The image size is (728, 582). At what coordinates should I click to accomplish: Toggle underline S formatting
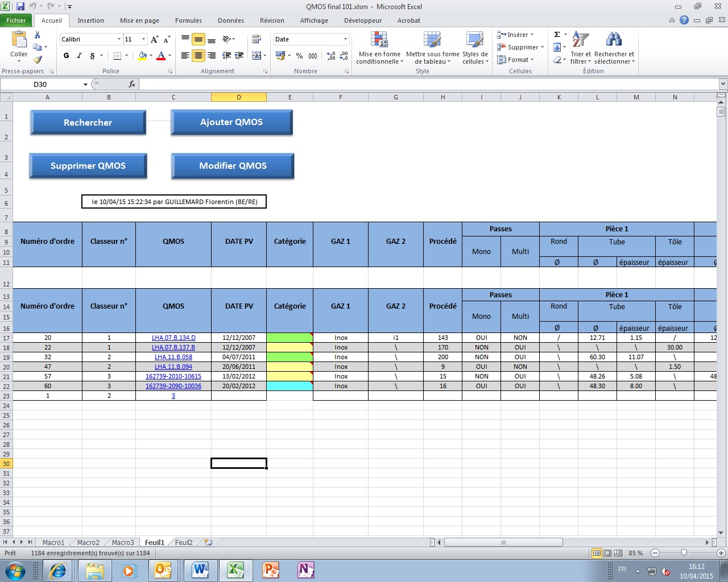[92, 56]
